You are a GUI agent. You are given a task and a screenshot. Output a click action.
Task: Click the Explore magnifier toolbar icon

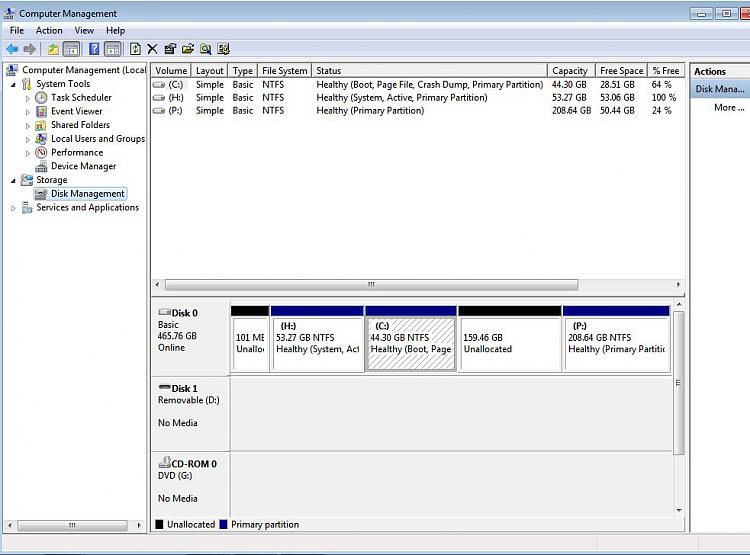click(206, 49)
